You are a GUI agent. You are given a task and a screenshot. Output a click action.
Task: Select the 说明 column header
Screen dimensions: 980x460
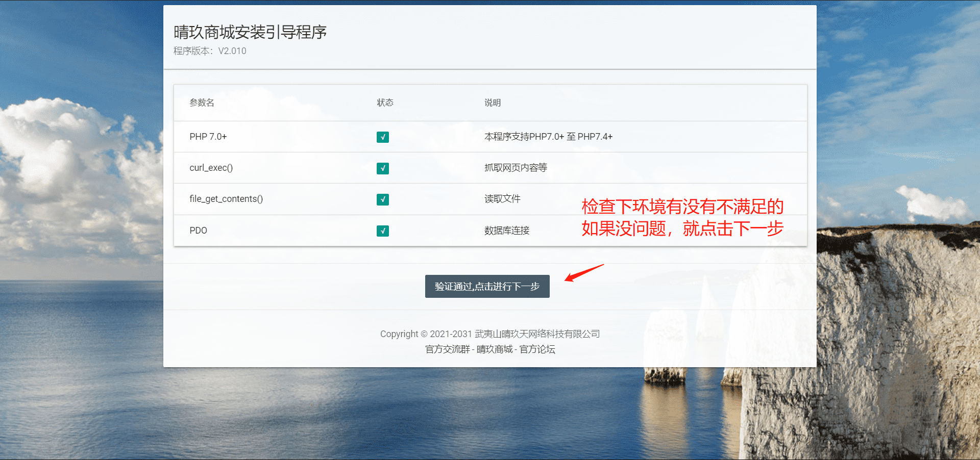(493, 103)
